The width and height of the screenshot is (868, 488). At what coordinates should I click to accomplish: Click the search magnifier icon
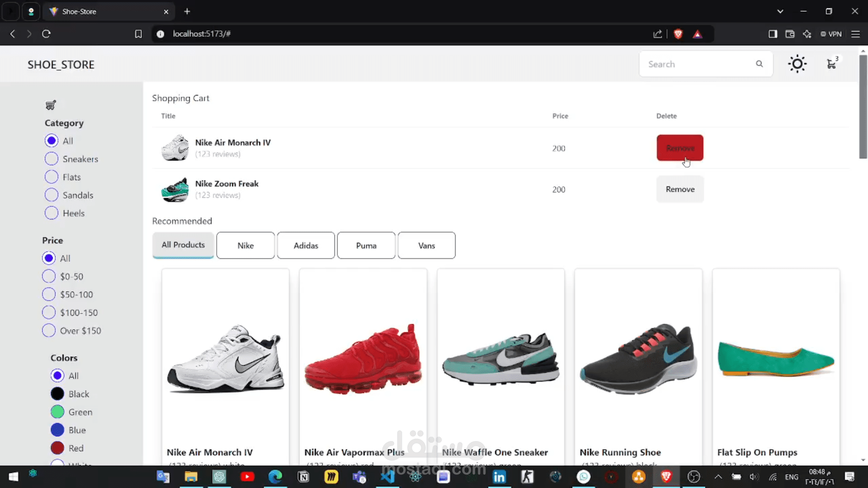pos(759,64)
